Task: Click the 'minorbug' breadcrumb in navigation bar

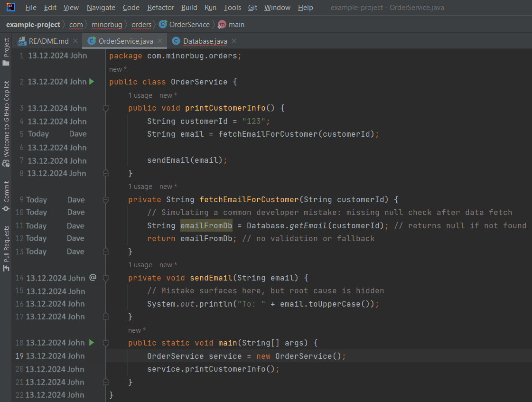Action: [107, 24]
